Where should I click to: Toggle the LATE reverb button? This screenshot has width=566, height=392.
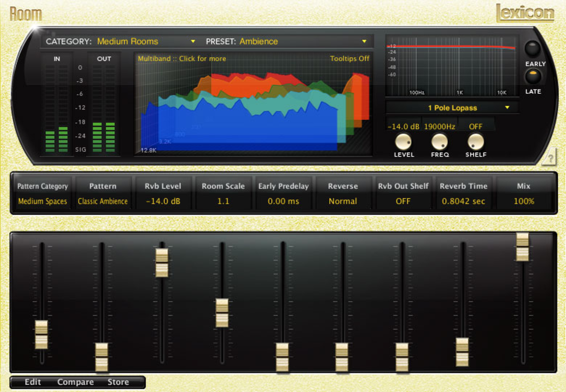[x=533, y=76]
